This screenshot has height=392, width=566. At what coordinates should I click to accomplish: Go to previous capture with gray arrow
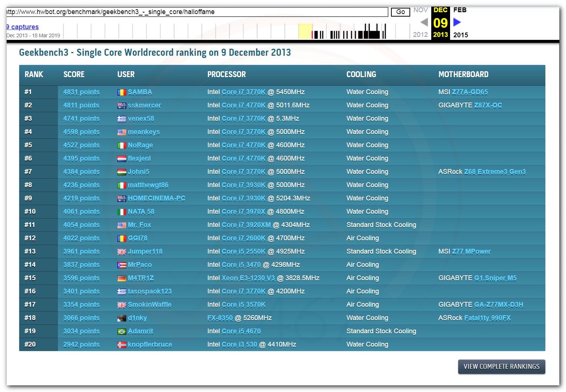point(424,22)
